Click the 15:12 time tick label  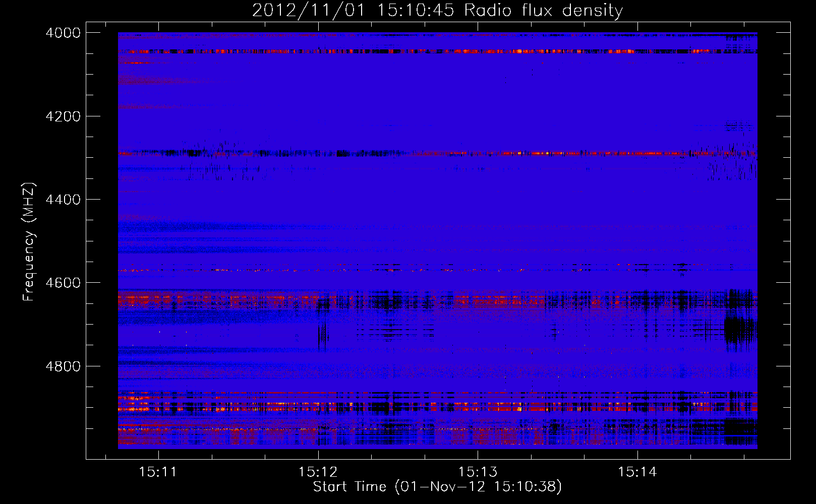(x=318, y=472)
